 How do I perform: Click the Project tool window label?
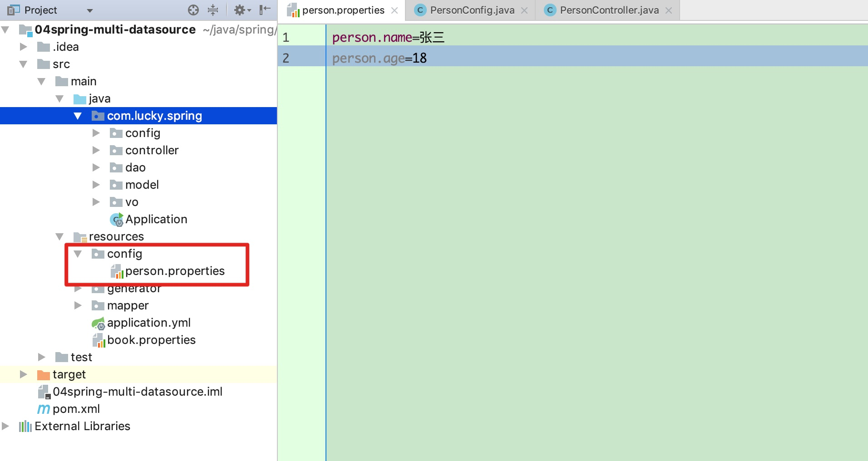coord(40,10)
